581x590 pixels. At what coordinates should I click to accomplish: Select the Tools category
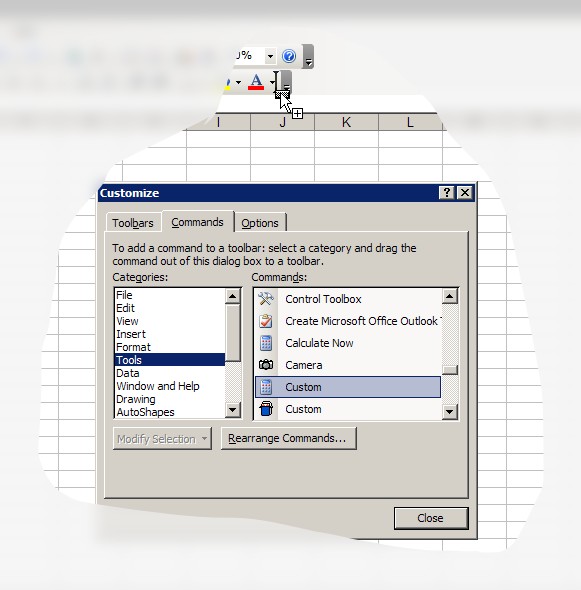point(170,360)
